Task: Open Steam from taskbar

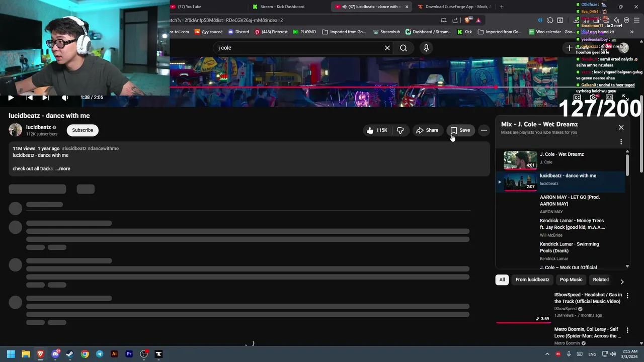Action: point(69,354)
